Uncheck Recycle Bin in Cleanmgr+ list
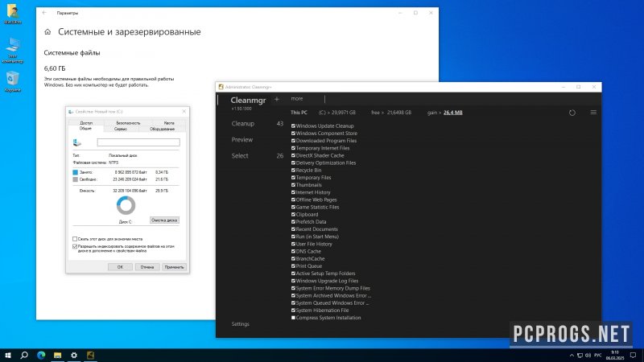This screenshot has width=644, height=362. (x=293, y=171)
